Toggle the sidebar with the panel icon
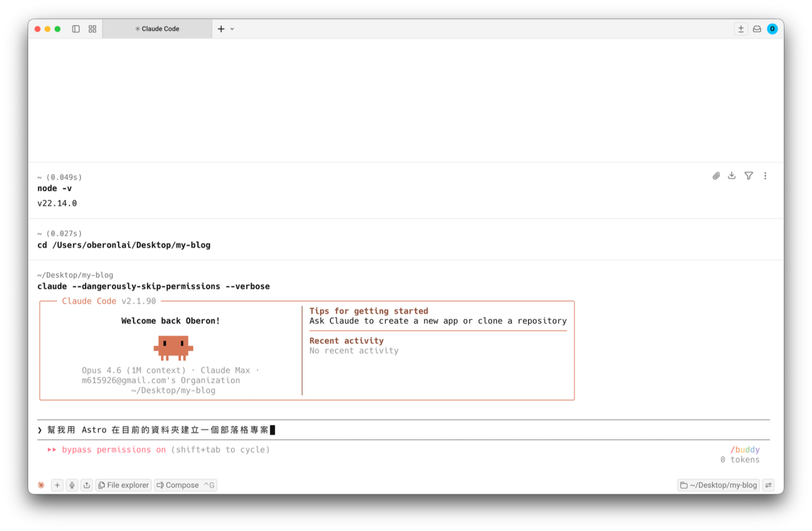Viewport: 812px width, 531px height. (x=76, y=28)
